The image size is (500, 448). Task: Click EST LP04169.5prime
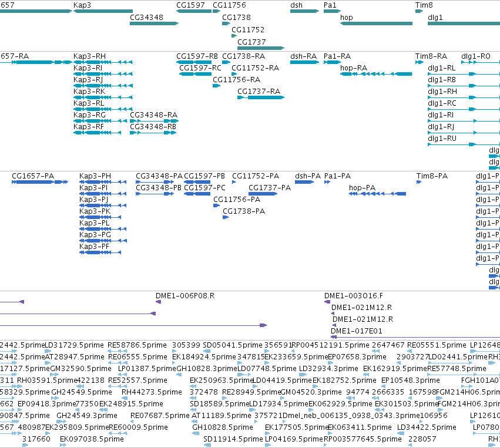click(267, 445)
